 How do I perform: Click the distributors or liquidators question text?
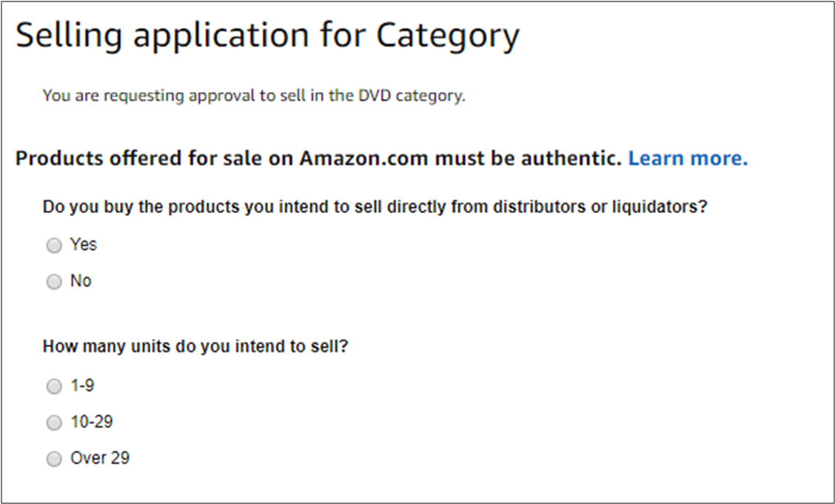coord(375,207)
